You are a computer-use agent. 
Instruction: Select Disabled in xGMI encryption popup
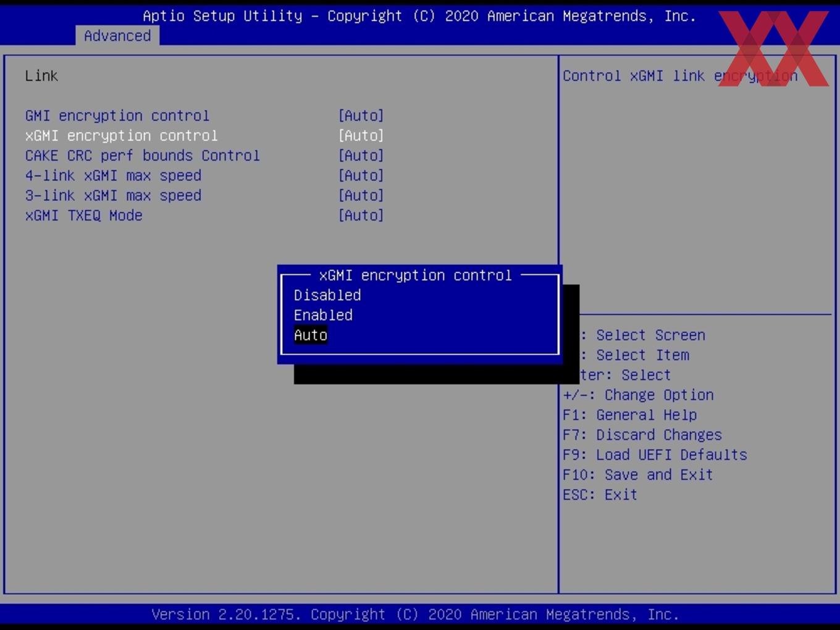tap(327, 295)
